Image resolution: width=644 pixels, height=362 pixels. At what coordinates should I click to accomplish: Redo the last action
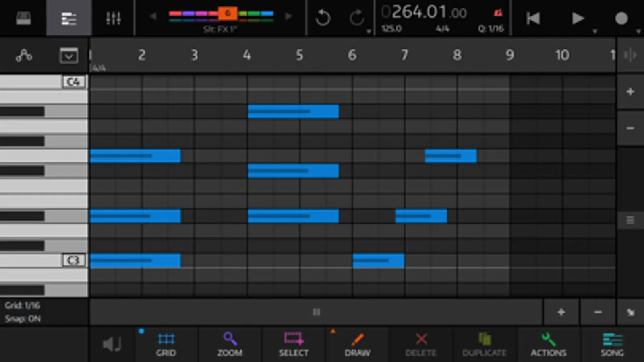[356, 18]
